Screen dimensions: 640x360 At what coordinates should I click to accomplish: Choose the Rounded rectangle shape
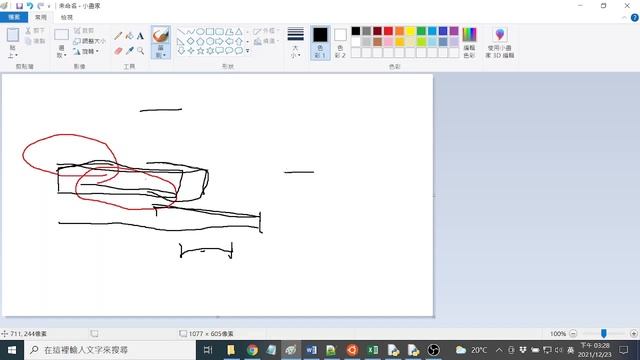pos(220,31)
